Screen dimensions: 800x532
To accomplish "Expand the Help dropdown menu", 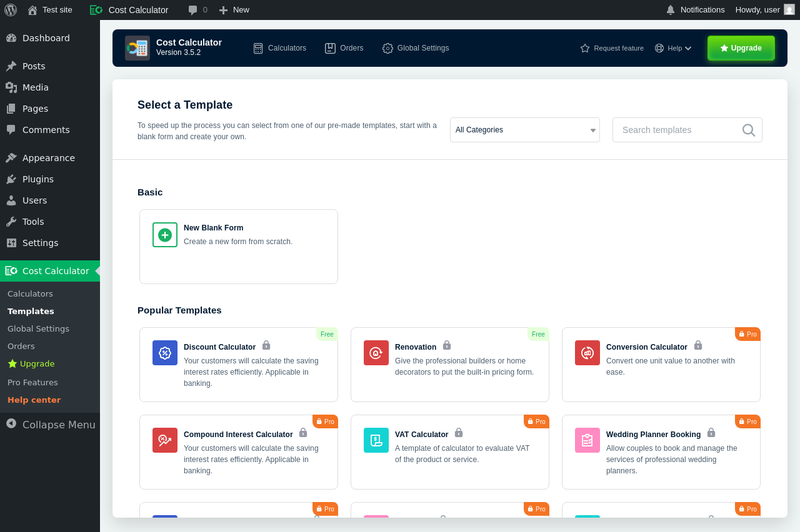I will tap(674, 48).
